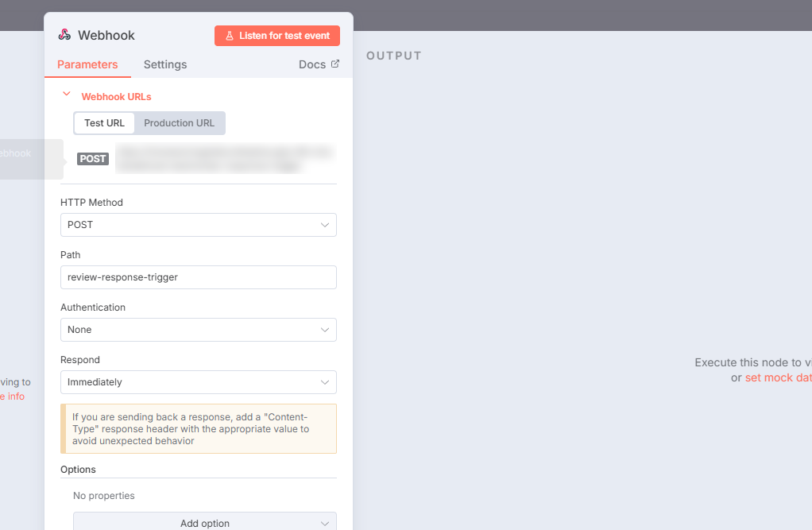Select the Parameters tab

[87, 64]
